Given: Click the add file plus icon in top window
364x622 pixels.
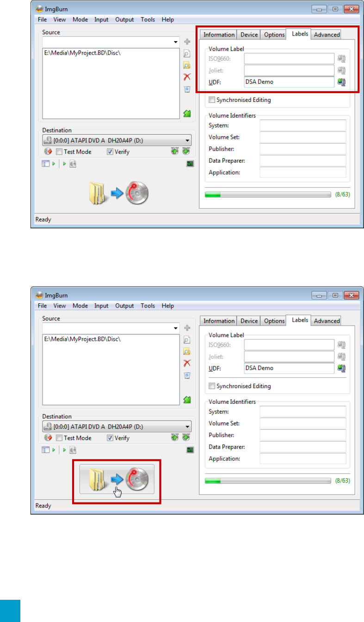Looking at the screenshot, I should pos(187,42).
